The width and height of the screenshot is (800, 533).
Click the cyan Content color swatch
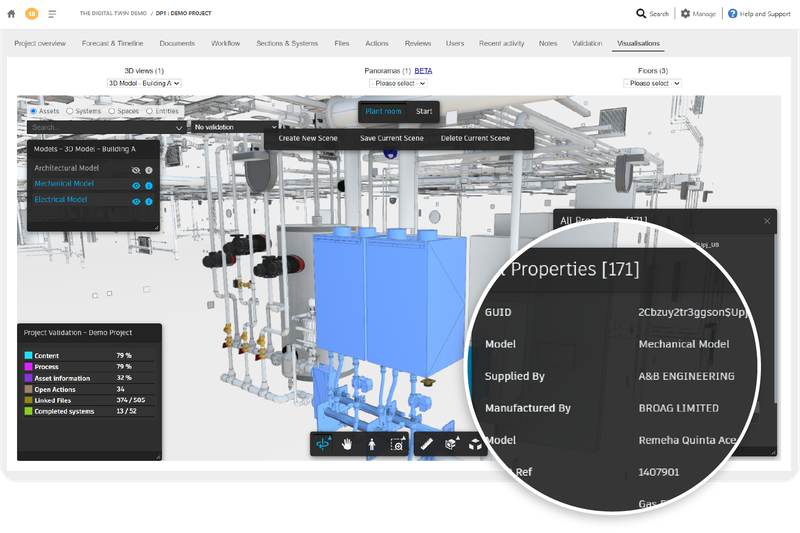tap(29, 356)
